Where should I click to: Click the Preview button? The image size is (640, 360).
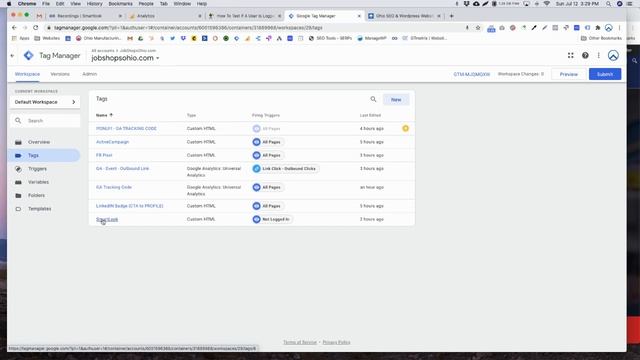click(569, 74)
